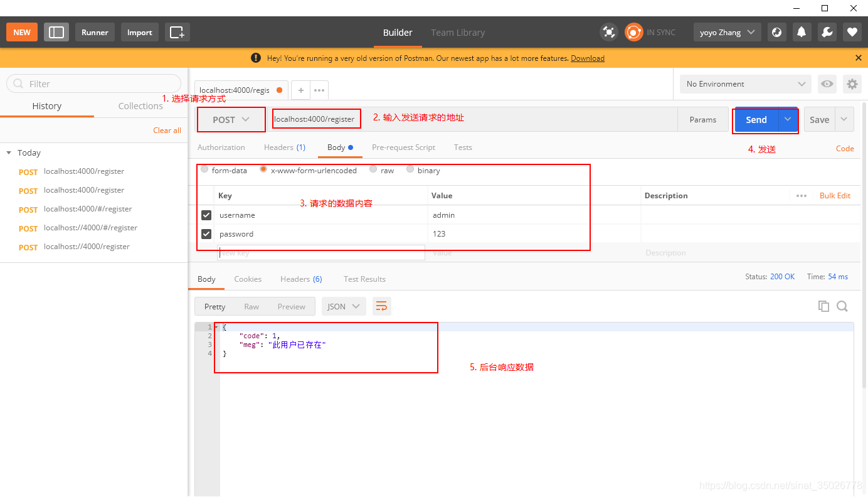This screenshot has height=497, width=868.
Task: Open Pre-request Script tab
Action: (x=403, y=147)
